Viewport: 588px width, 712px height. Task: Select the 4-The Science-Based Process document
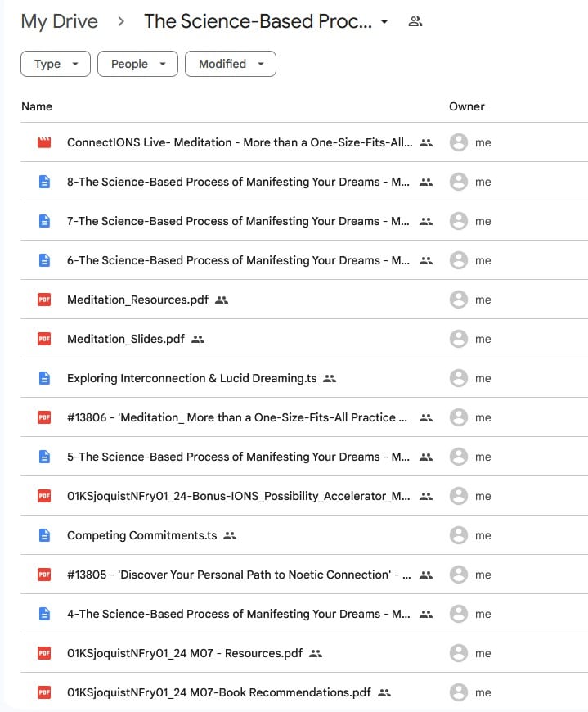(x=238, y=614)
